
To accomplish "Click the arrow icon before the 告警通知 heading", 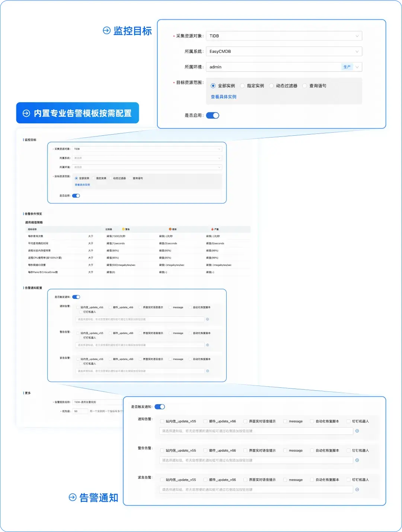I will 72,497.
